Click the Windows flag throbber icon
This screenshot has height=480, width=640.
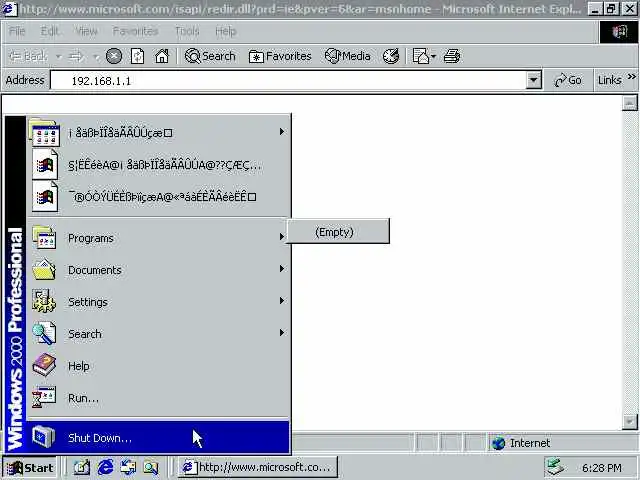[619, 31]
